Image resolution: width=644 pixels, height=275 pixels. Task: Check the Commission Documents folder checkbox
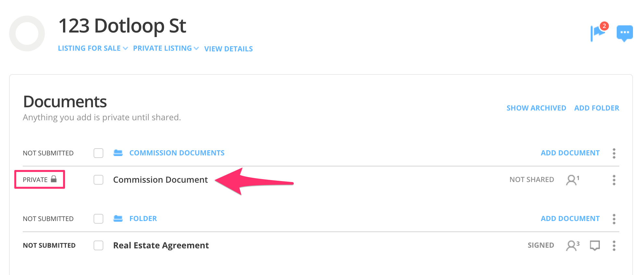pyautogui.click(x=98, y=153)
